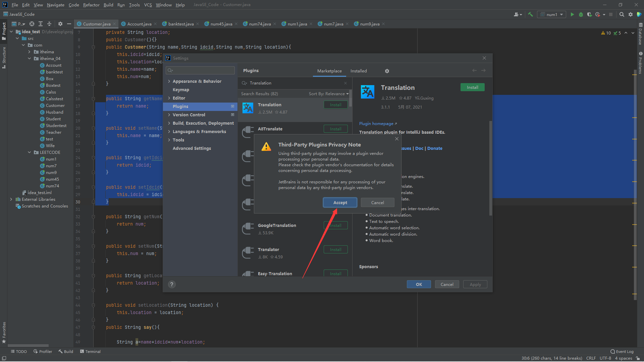The height and width of the screenshot is (362, 644).
Task: Expand Version Control settings
Action: (x=169, y=115)
